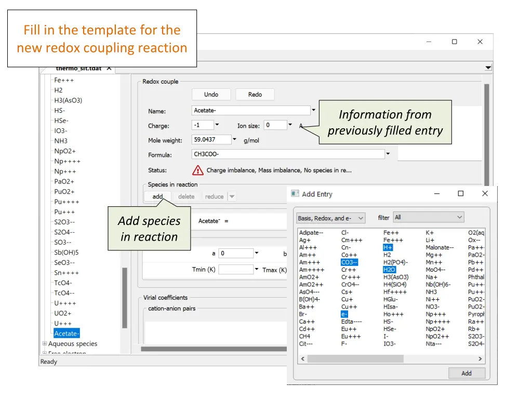Click the delete species button
The width and height of the screenshot is (532, 399).
187,196
